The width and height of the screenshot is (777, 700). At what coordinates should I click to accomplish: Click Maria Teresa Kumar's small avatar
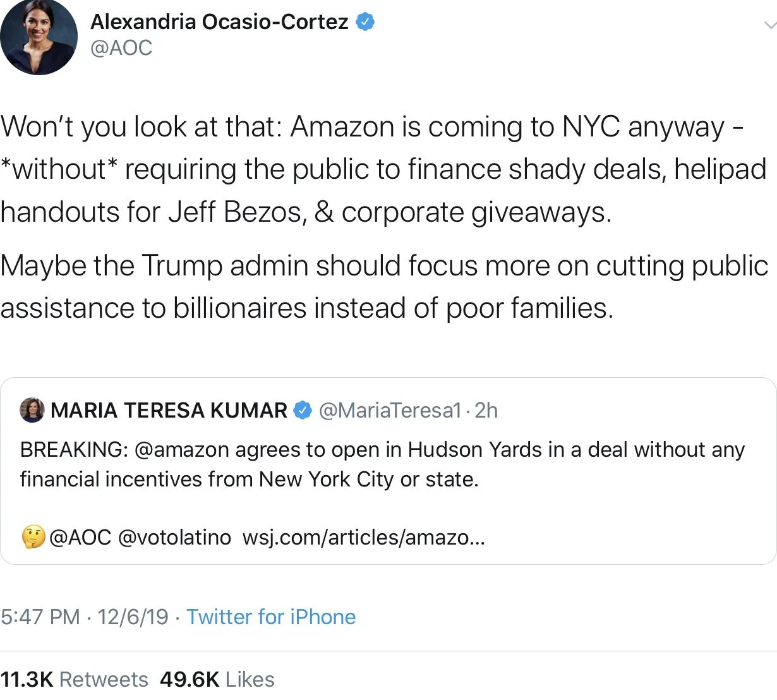click(32, 410)
